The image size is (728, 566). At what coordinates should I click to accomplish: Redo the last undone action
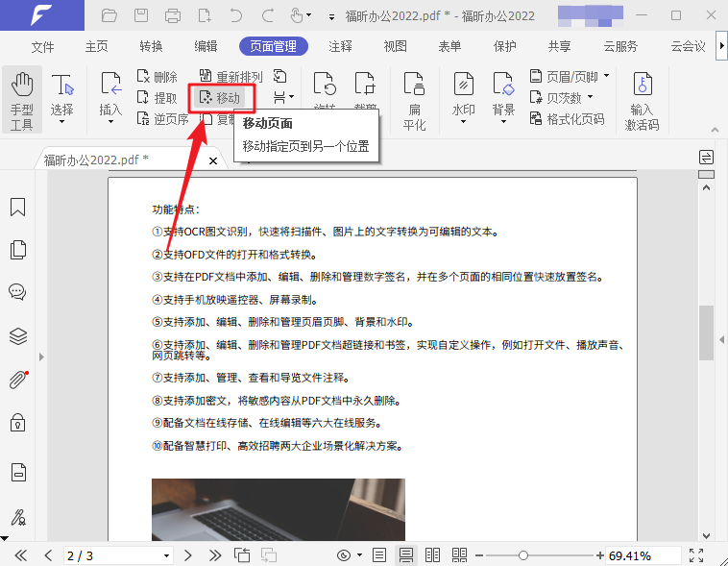[268, 15]
